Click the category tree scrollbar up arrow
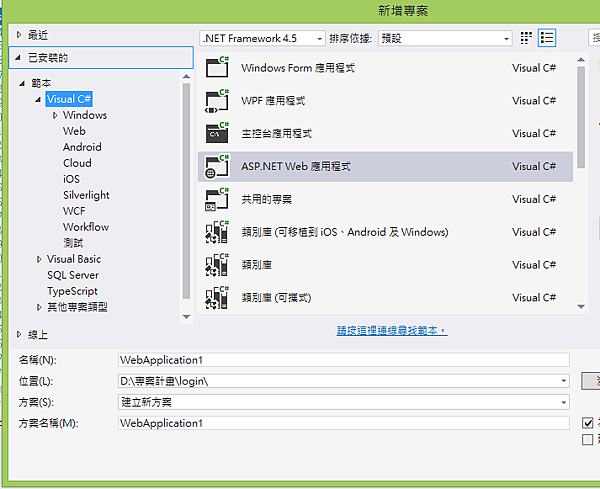 (x=186, y=77)
